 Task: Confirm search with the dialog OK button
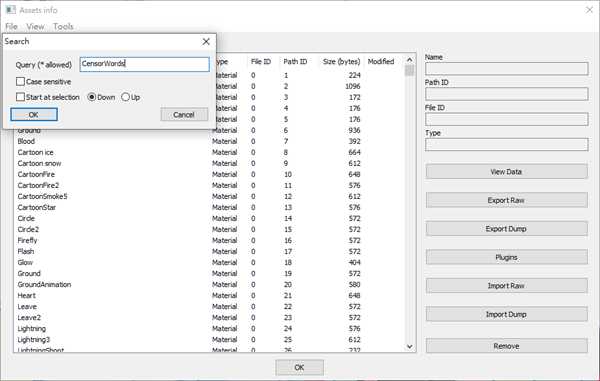pyautogui.click(x=34, y=114)
